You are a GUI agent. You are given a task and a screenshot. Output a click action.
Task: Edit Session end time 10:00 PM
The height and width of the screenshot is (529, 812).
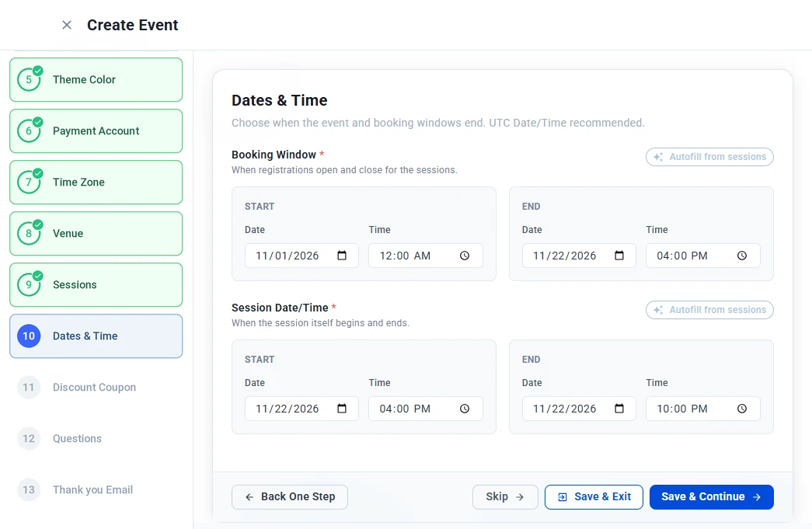click(703, 409)
